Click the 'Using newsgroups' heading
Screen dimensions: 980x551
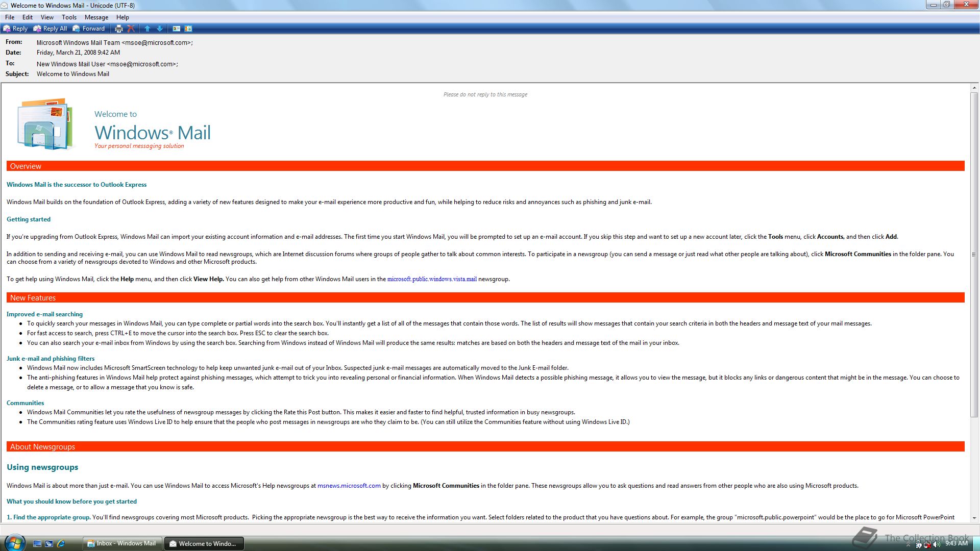(x=42, y=467)
